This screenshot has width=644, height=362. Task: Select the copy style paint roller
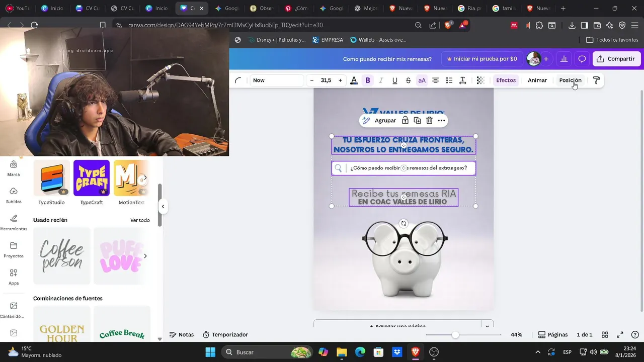pyautogui.click(x=597, y=80)
